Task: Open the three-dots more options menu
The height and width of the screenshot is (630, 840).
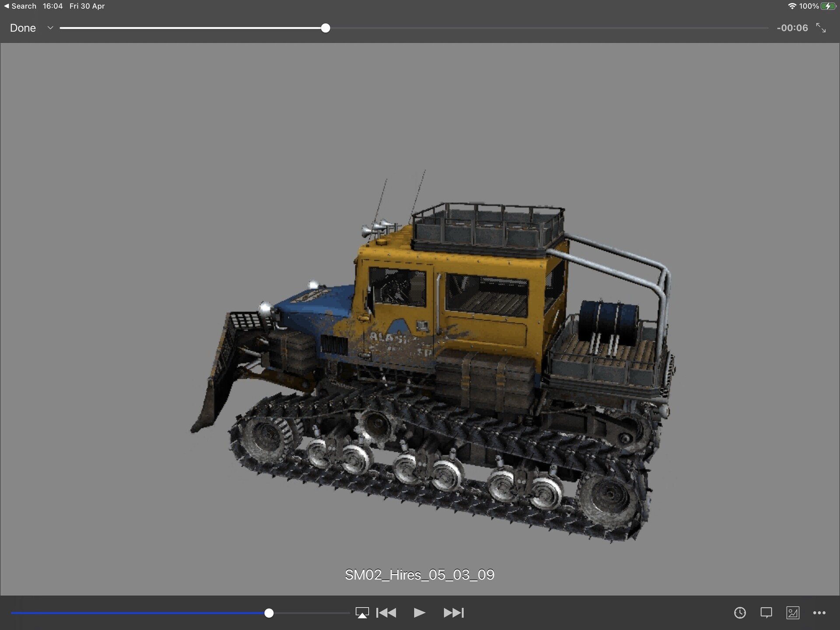Action: tap(820, 613)
